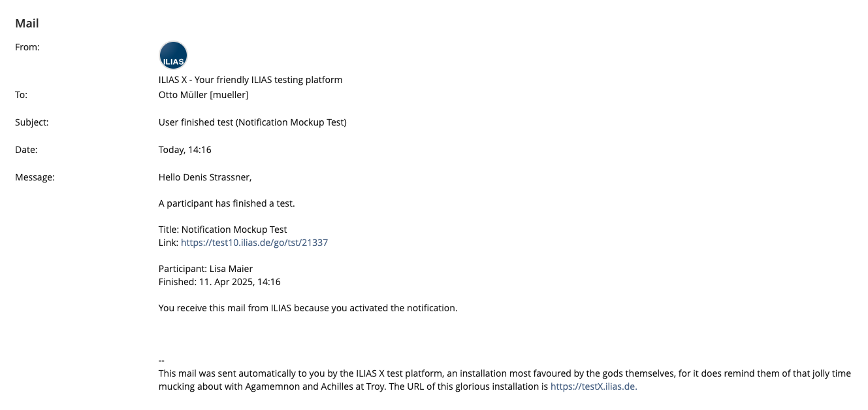Click the date value Today, 14:16
868x410 pixels.
pyautogui.click(x=185, y=150)
